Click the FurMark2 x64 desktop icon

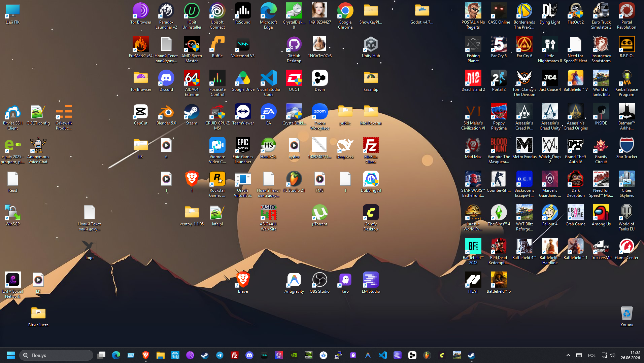(x=141, y=47)
